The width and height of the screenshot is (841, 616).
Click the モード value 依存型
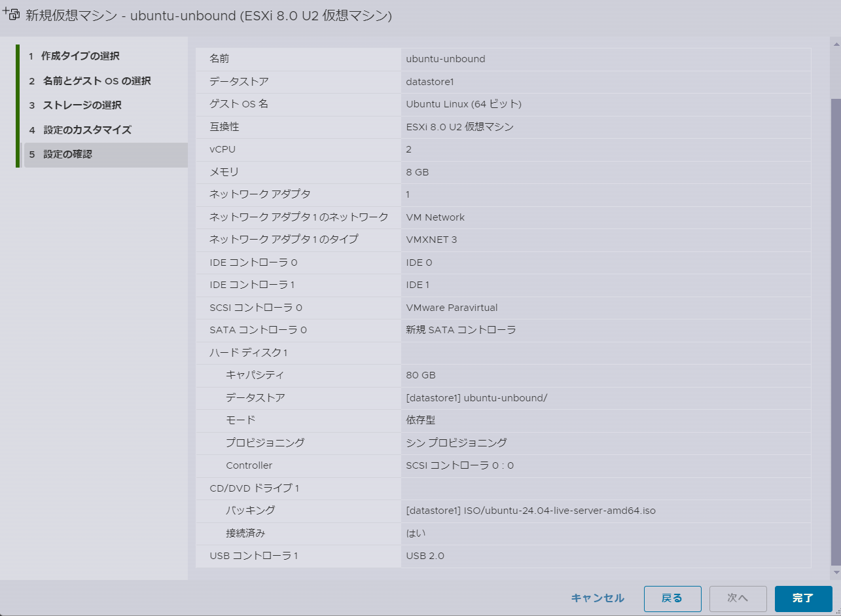421,420
